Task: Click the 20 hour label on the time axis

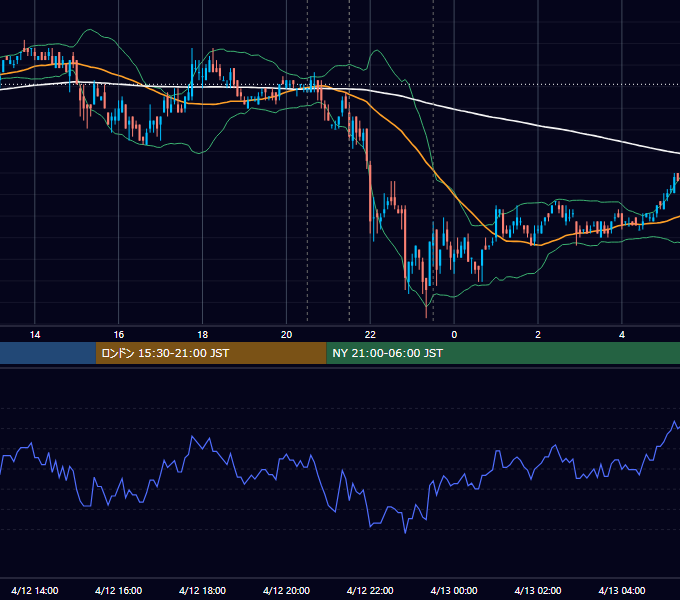Action: pos(286,335)
